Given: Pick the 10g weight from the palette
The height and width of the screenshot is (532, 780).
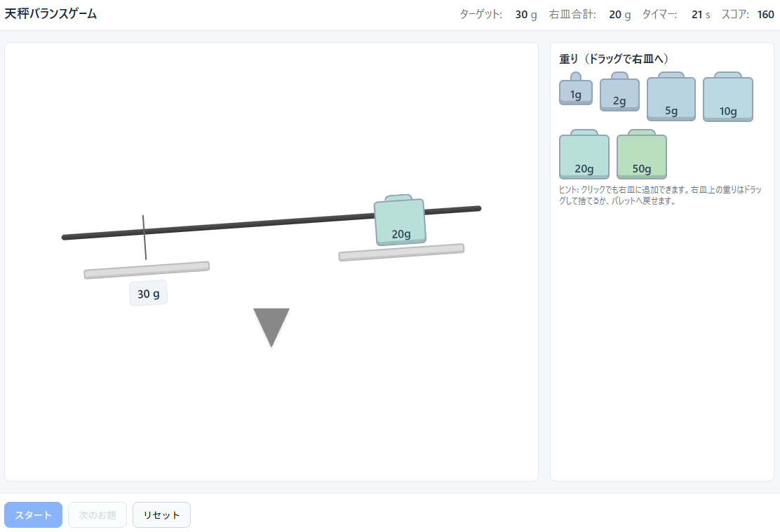Looking at the screenshot, I should pos(727,99).
